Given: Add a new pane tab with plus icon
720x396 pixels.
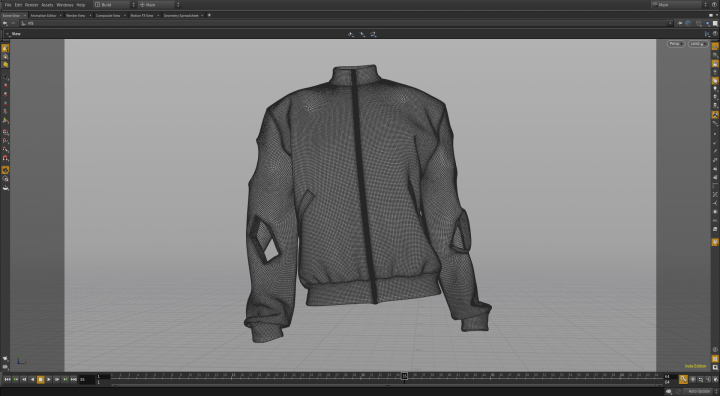Looking at the screenshot, I should tap(209, 15).
